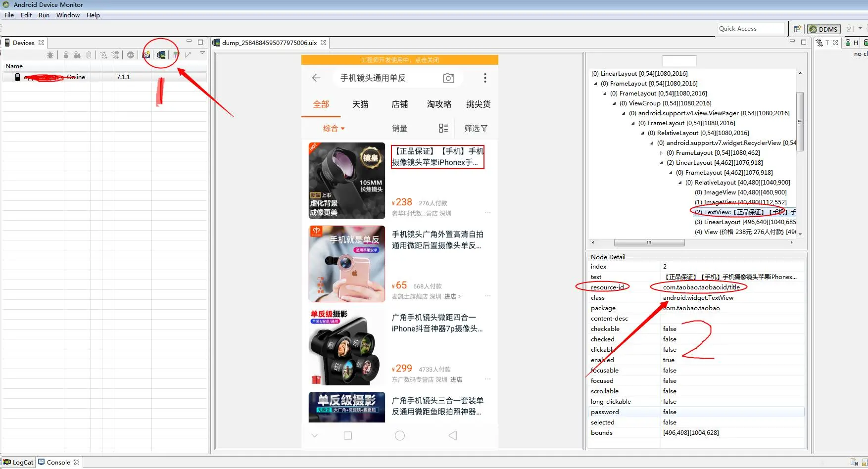Click the OpenGL trace arrow icon
Viewport: 868px width, 469px height.
coord(188,55)
